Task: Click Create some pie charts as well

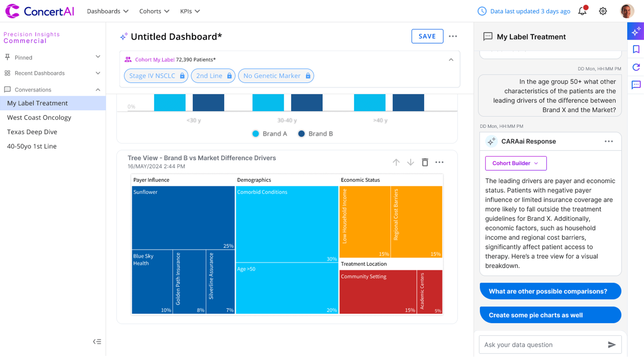Action: coord(550,315)
